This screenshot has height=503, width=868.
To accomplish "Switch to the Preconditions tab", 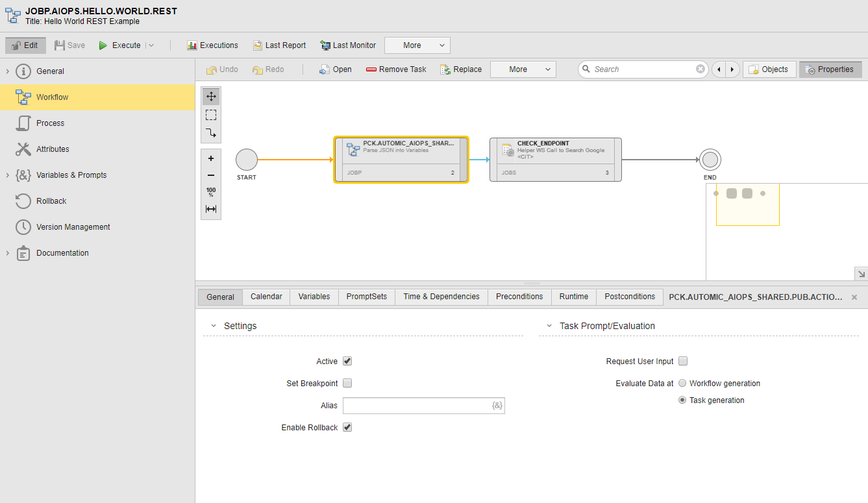I will click(519, 297).
